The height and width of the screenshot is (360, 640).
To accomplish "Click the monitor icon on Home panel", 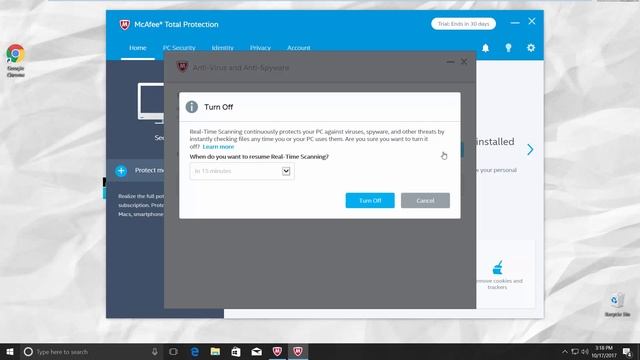I will (x=151, y=103).
